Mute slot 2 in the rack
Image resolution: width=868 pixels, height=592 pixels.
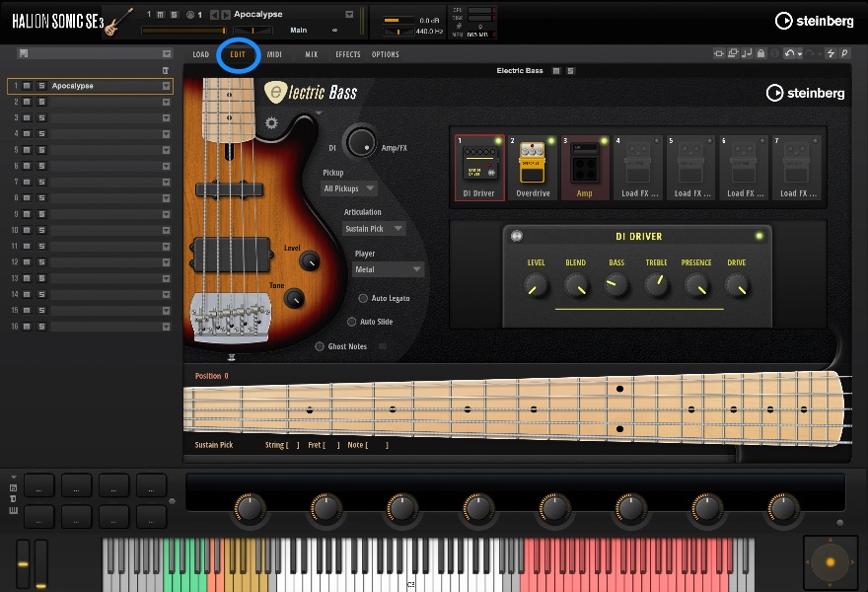tap(27, 102)
